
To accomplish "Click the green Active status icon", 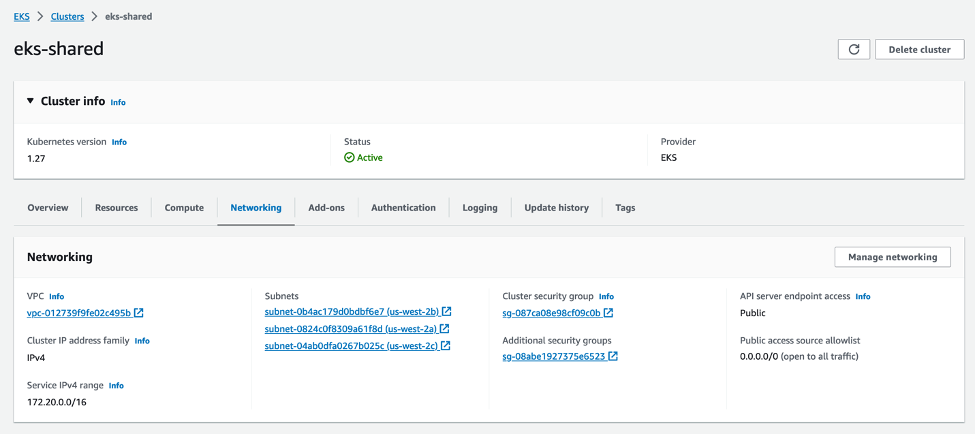I will point(349,158).
